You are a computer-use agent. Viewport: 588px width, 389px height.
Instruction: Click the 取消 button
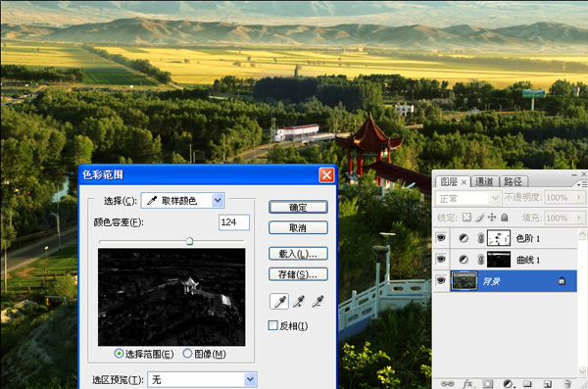[x=298, y=227]
